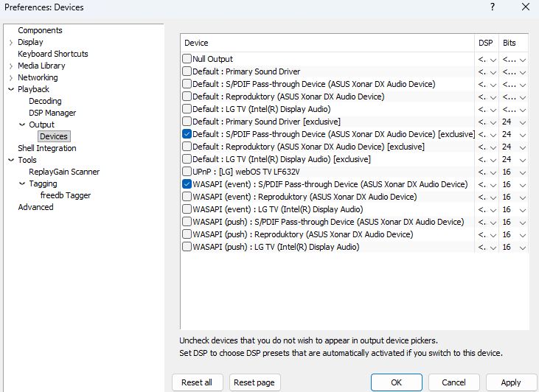Open freedb Tagger preferences page
This screenshot has height=392, width=539.
(x=66, y=195)
